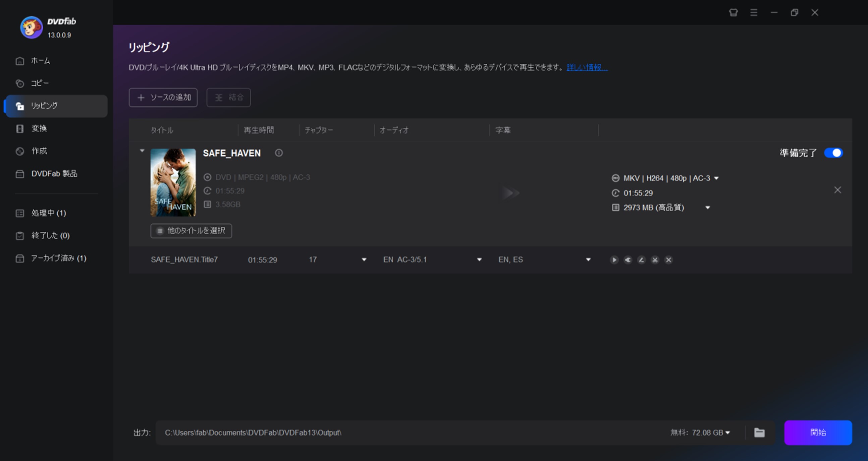Image resolution: width=868 pixels, height=461 pixels.
Task: Click the 開始 start button
Action: [x=818, y=433]
